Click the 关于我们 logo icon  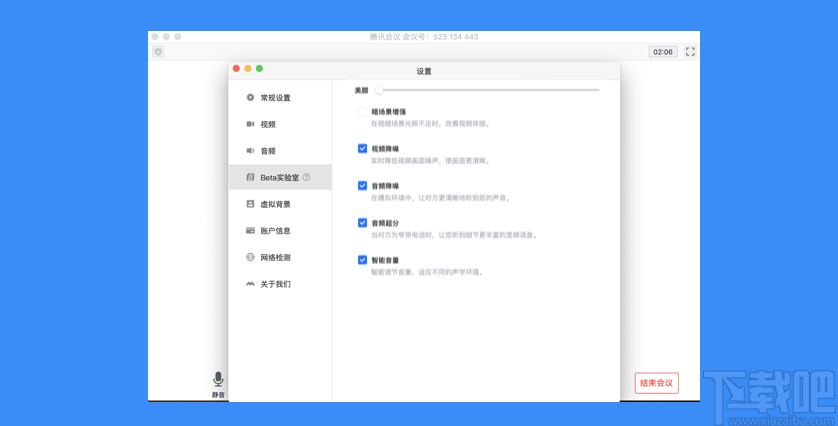(x=250, y=284)
